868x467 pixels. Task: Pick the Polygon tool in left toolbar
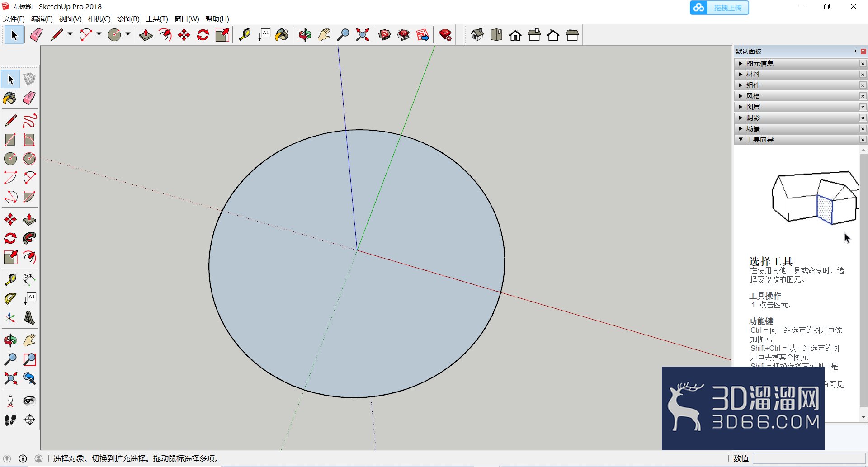click(29, 159)
